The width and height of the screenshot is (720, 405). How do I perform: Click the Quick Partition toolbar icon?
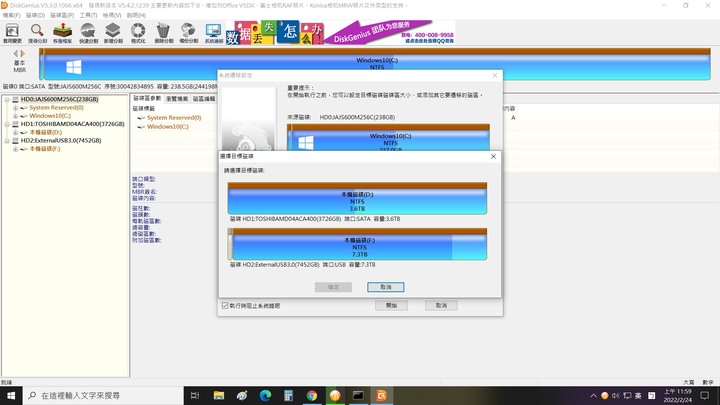(88, 33)
